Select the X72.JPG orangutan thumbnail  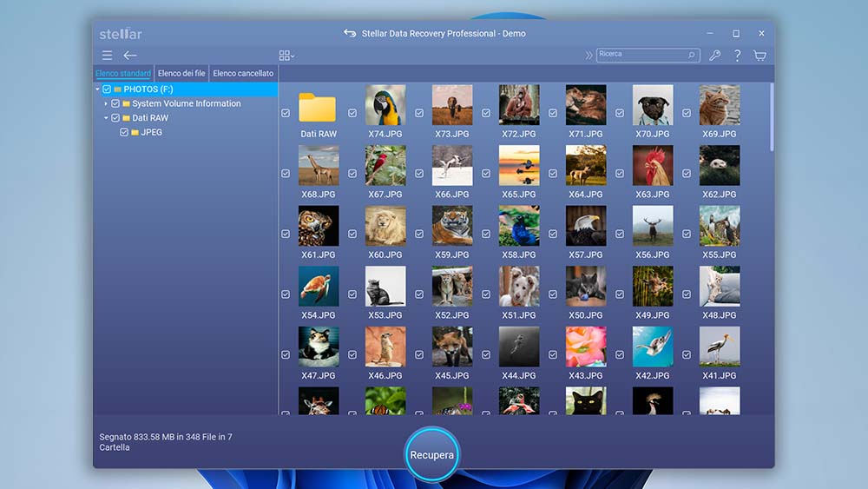pos(519,105)
